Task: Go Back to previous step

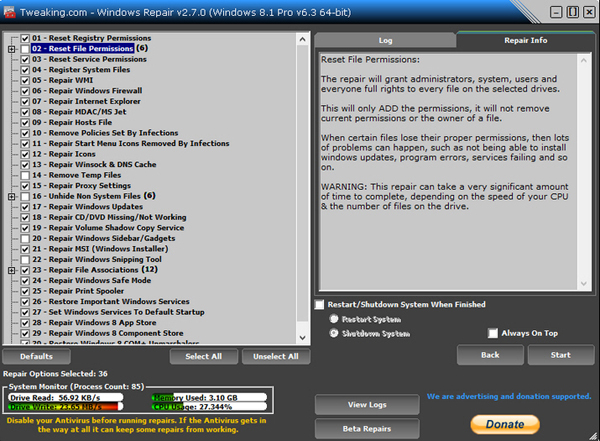Action: coord(490,355)
